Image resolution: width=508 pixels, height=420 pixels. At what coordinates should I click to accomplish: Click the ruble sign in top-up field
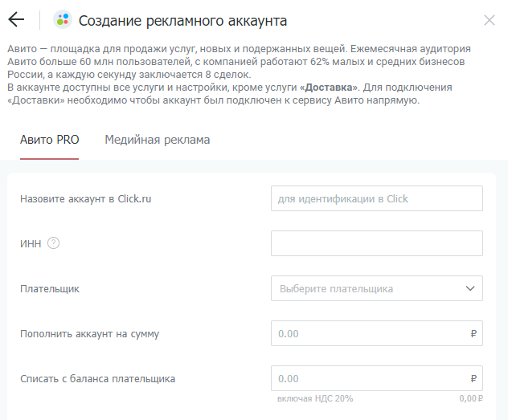(x=473, y=333)
